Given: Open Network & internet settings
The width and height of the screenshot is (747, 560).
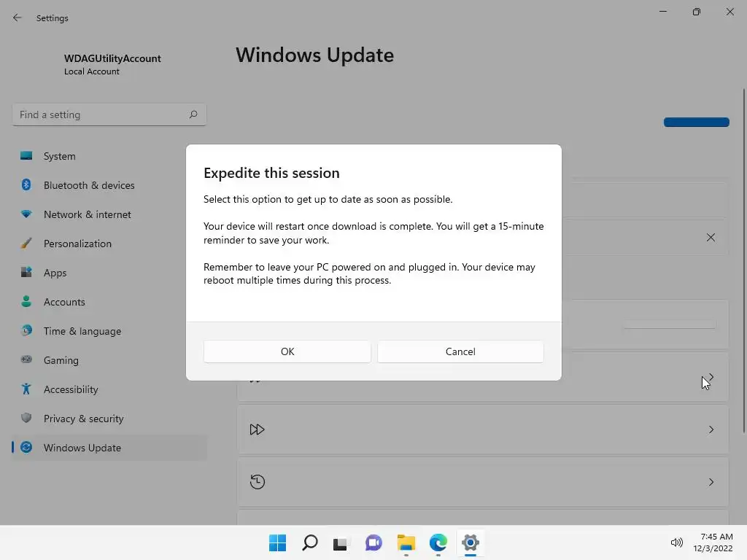Looking at the screenshot, I should [x=109, y=214].
